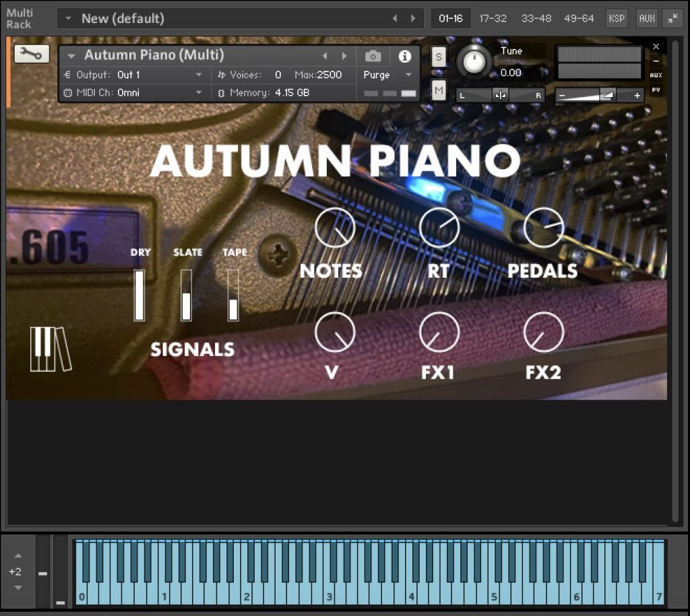Click the camera snapshot icon

373,56
